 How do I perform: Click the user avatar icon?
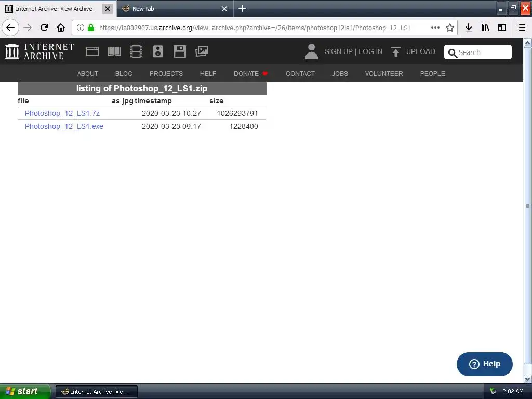pos(312,51)
